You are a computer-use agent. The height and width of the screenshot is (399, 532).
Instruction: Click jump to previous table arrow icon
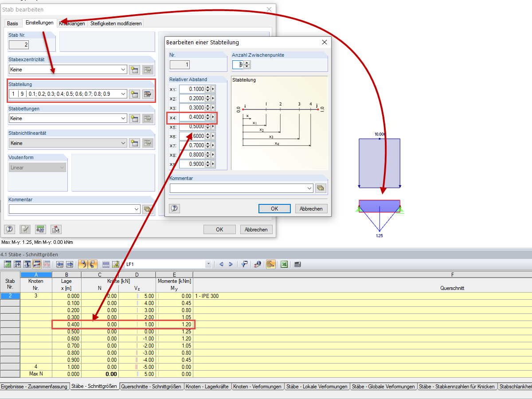tap(60, 264)
